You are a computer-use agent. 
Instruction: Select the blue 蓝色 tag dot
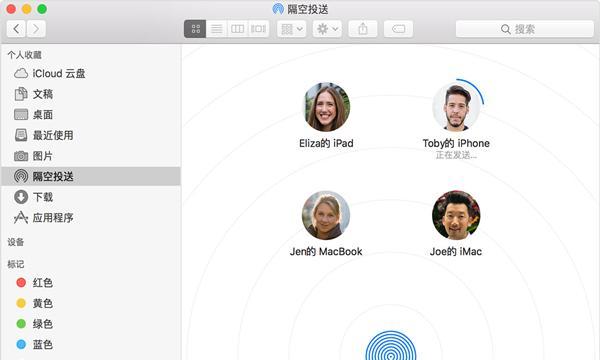point(21,345)
